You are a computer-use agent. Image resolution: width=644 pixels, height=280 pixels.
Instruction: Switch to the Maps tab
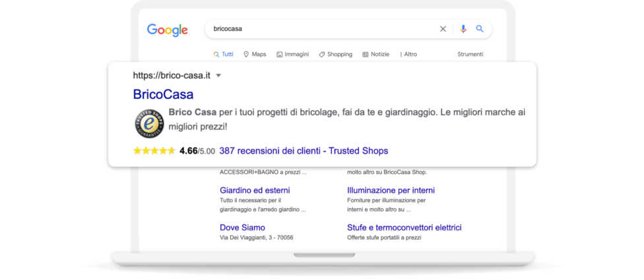[255, 54]
